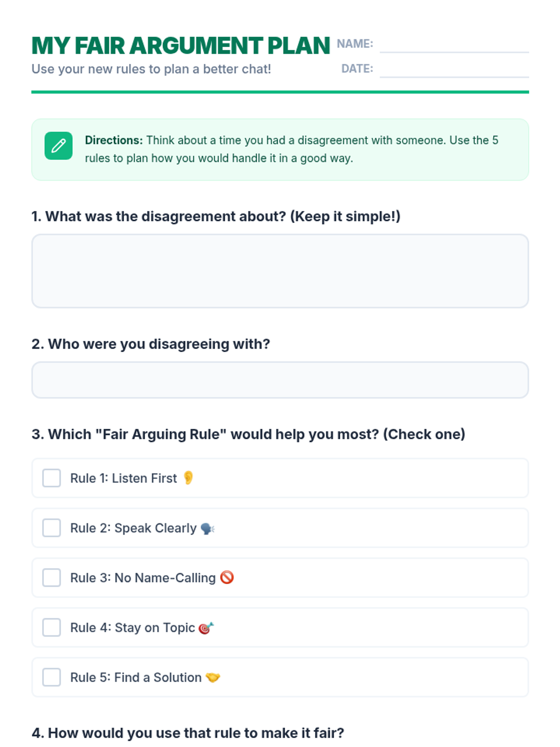
Task: Tick the Rule 3: No Name-Calling checkbox
Action: pyautogui.click(x=51, y=578)
